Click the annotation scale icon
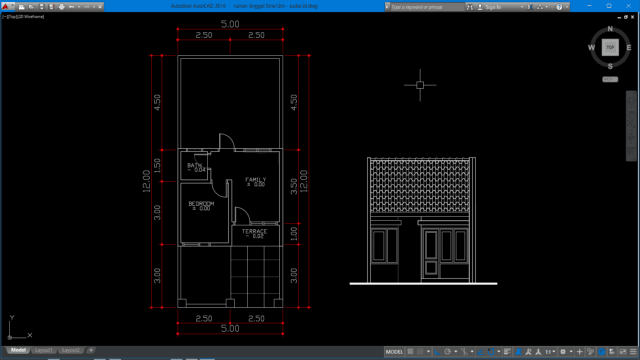Image resolution: width=640 pixels, height=360 pixels. pyautogui.click(x=538, y=352)
